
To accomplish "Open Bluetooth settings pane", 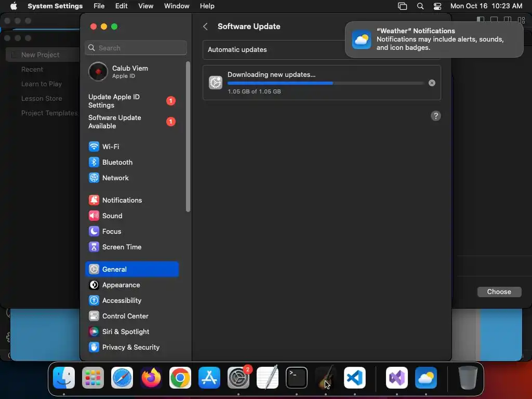I will pyautogui.click(x=131, y=162).
